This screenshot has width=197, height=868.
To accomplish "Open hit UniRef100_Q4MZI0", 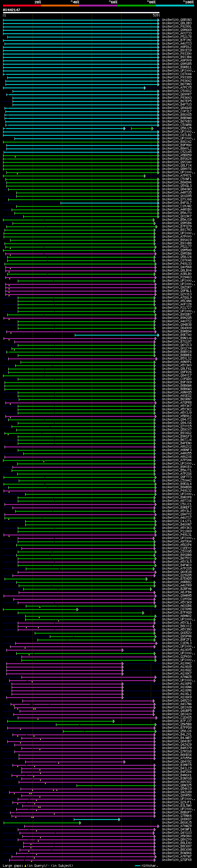I will [177, 700].
